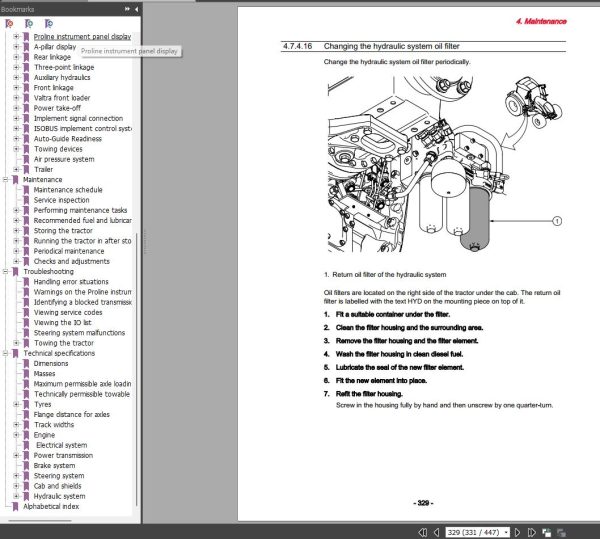Open the Trailer bookmark

tap(43, 169)
